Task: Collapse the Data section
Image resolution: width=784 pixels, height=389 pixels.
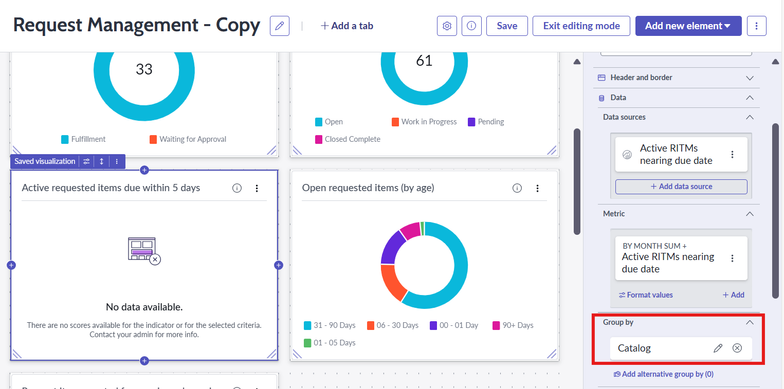Action: (x=749, y=98)
